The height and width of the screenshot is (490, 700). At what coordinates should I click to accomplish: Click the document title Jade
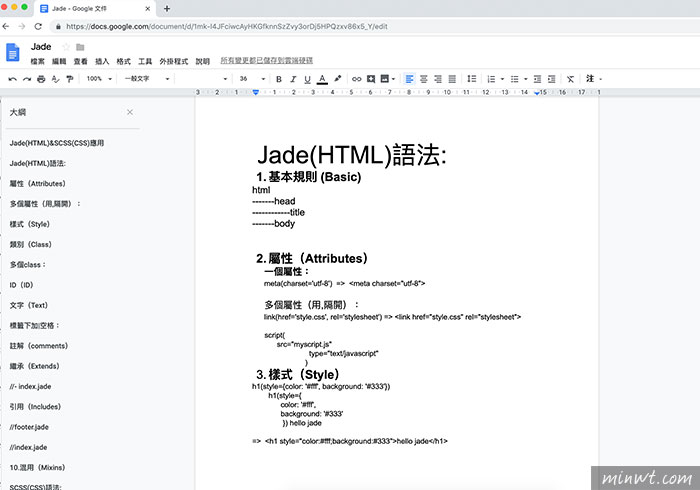(x=41, y=46)
